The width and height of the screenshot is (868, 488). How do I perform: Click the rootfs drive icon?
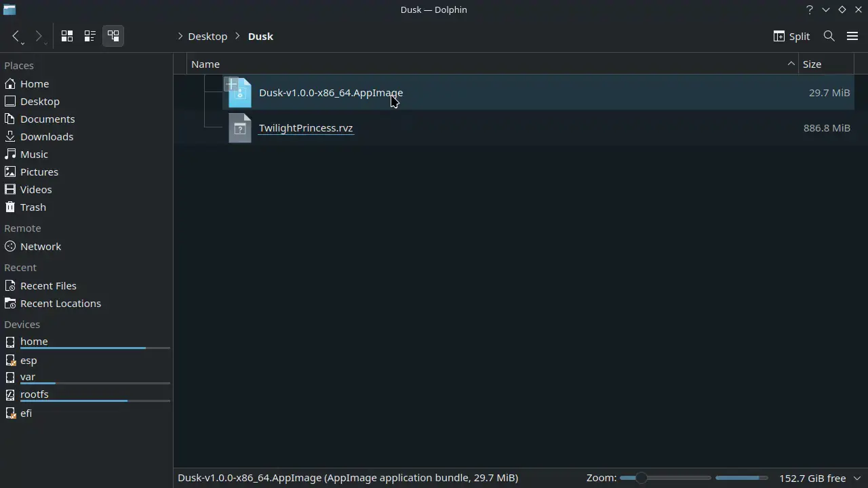click(9, 395)
